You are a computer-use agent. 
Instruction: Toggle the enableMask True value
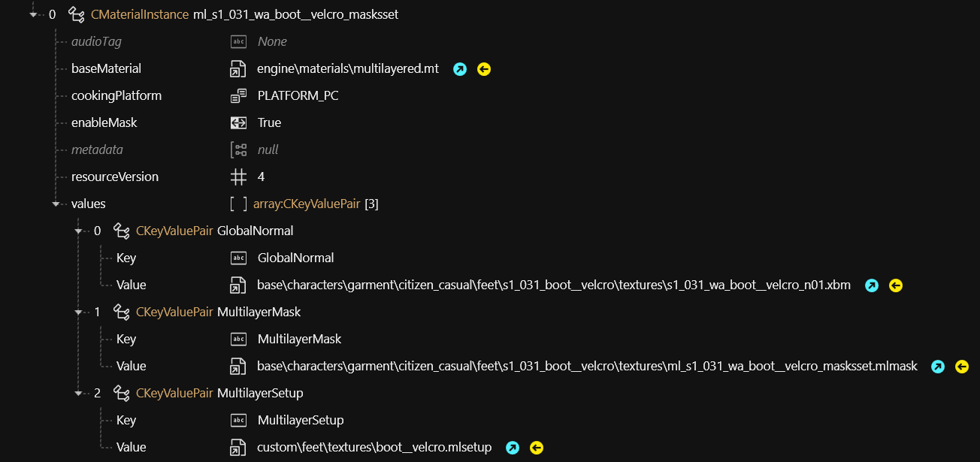click(269, 122)
